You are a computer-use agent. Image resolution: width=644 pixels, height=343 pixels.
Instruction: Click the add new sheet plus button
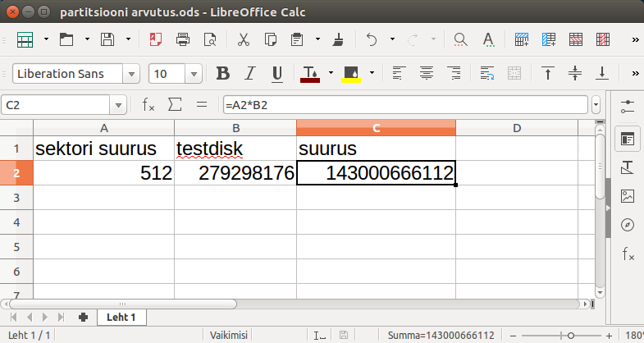pyautogui.click(x=83, y=317)
